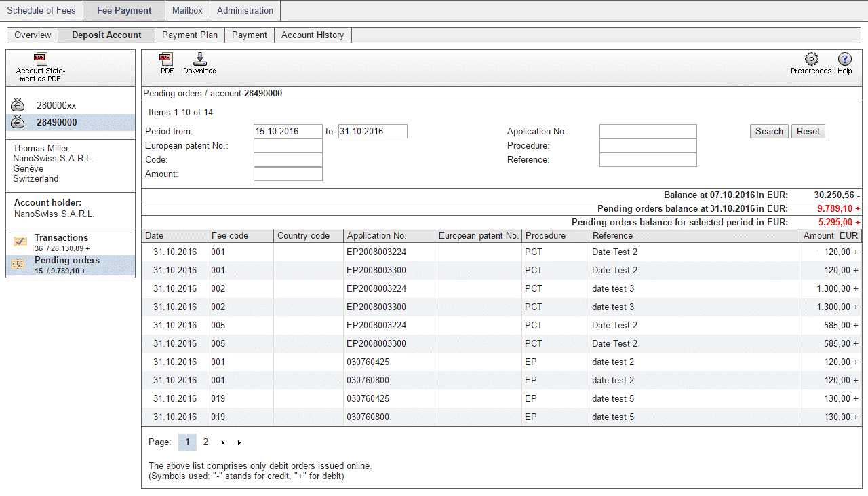Sort by the Reference column header
The height and width of the screenshot is (496, 868).
point(695,236)
